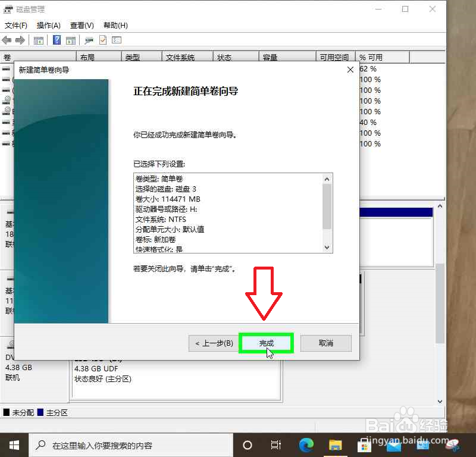Viewport: 476px width, 457px height.
Task: Click the 布局 column header
Action: tap(99, 57)
